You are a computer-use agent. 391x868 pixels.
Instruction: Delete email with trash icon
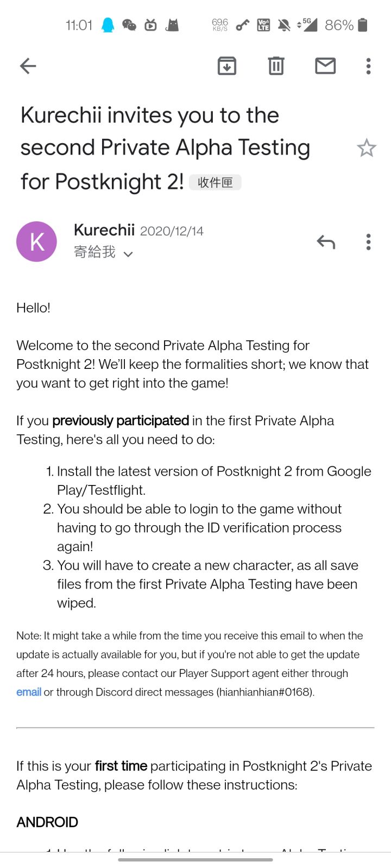pos(276,66)
